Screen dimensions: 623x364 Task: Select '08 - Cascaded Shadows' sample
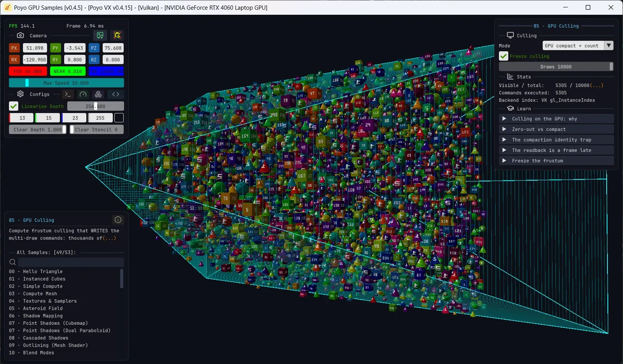(x=38, y=338)
